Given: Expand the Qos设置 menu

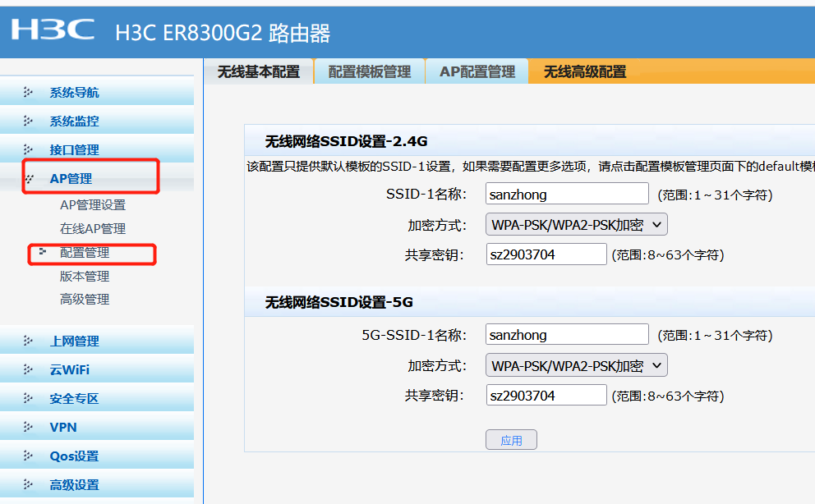Looking at the screenshot, I should [x=97, y=456].
